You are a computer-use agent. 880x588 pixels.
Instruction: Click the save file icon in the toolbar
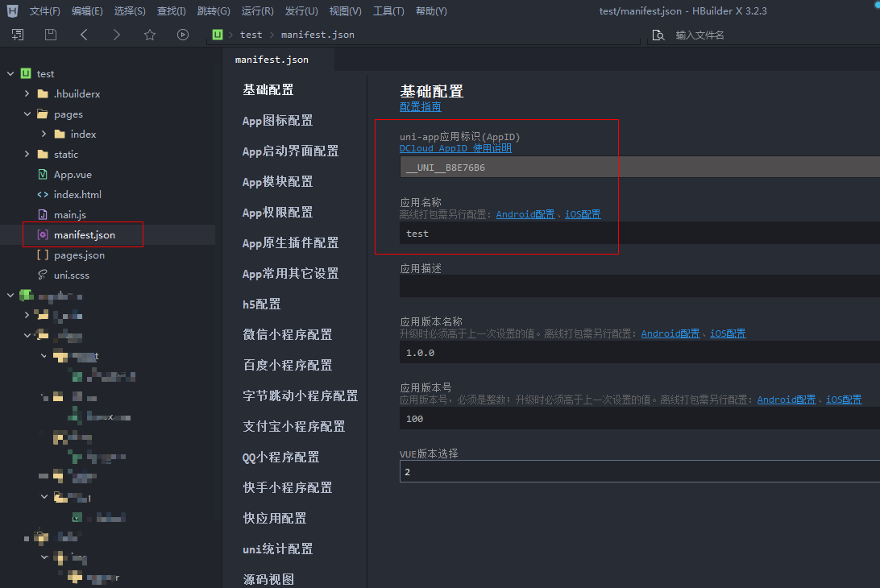(x=51, y=35)
